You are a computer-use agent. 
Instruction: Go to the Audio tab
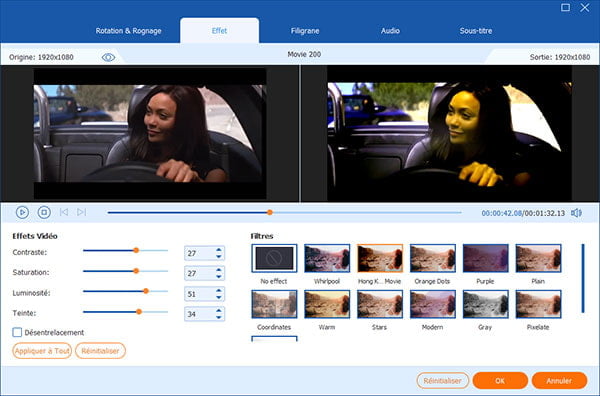390,31
